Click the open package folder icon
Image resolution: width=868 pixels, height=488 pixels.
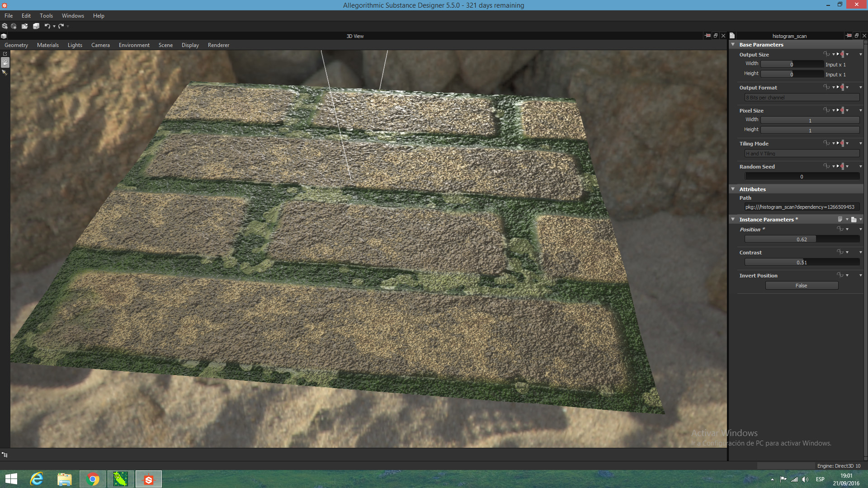click(x=25, y=26)
